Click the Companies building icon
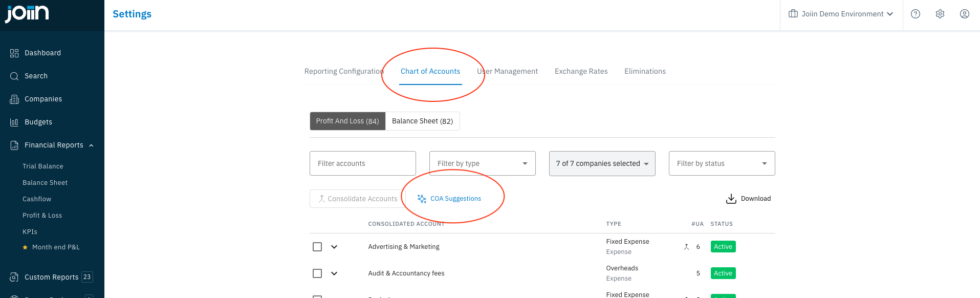This screenshot has height=298, width=980. pyautogui.click(x=14, y=99)
